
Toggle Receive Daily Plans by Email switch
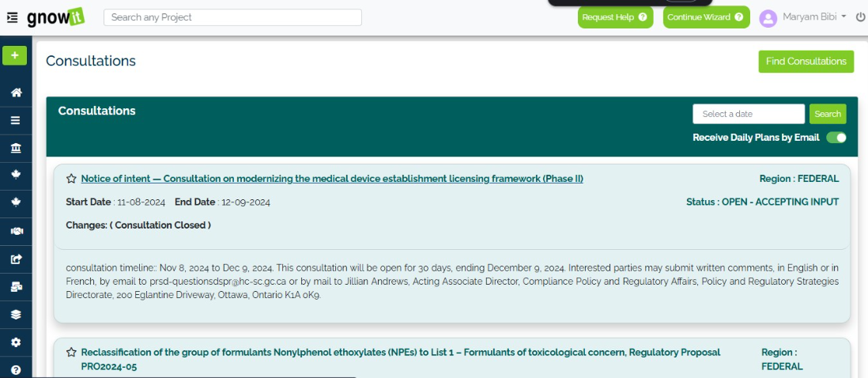click(x=836, y=138)
